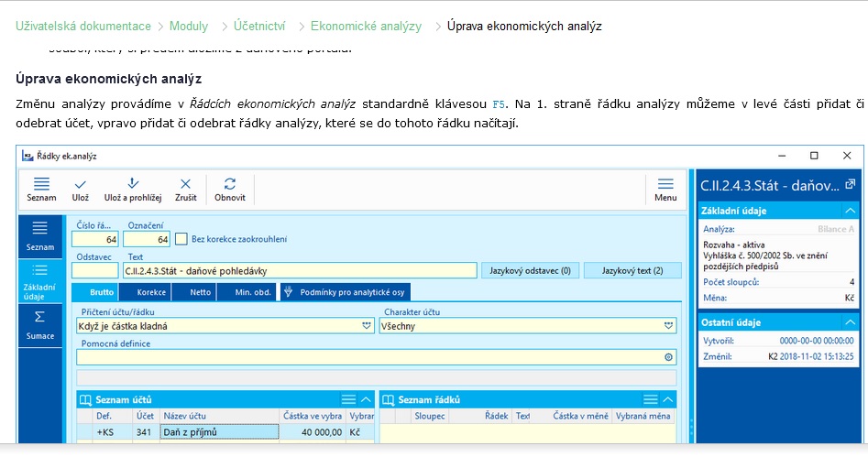Click the F5 key link in text
The width and height of the screenshot is (868, 457).
pyautogui.click(x=499, y=104)
